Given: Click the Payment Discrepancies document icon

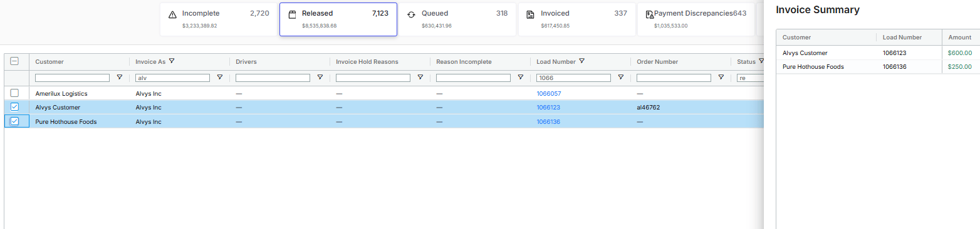Looking at the screenshot, I should (x=649, y=14).
